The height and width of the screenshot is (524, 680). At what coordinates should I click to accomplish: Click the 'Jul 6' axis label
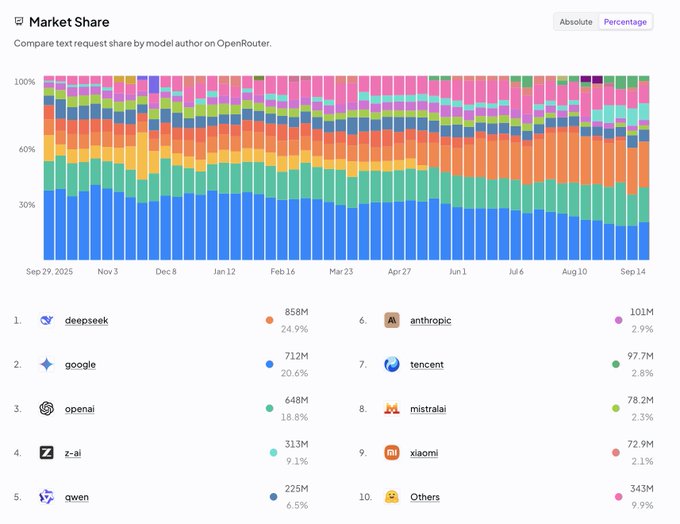coord(516,272)
